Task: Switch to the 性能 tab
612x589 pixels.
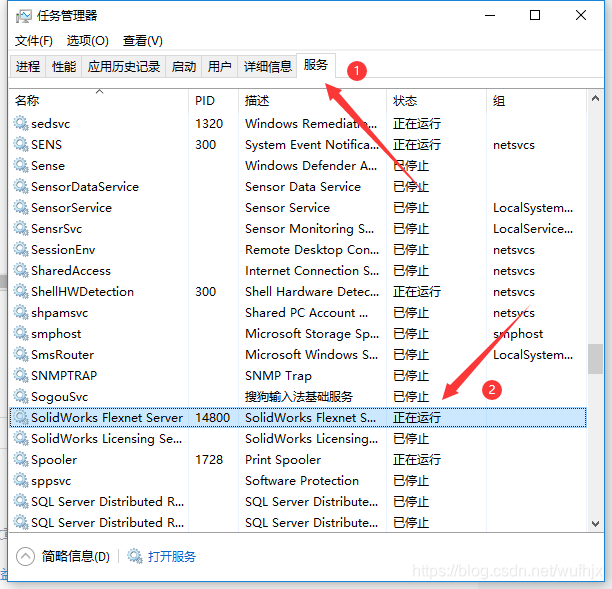Action: click(x=64, y=67)
